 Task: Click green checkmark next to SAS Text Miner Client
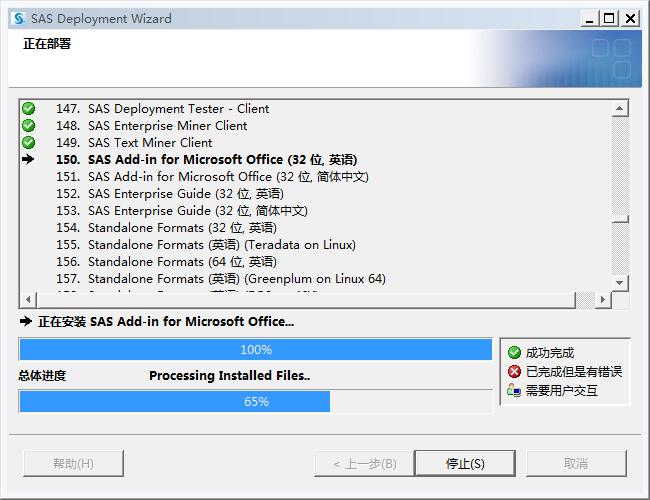(28, 142)
